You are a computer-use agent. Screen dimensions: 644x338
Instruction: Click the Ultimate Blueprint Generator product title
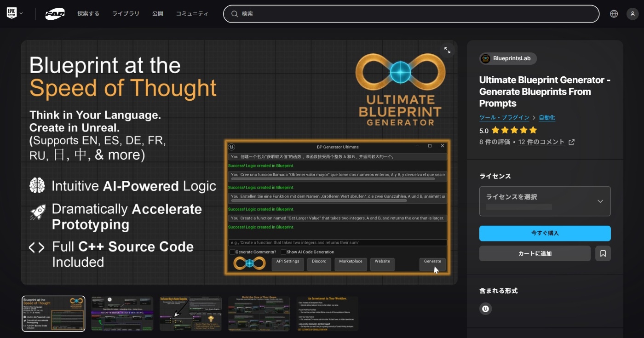pos(545,92)
